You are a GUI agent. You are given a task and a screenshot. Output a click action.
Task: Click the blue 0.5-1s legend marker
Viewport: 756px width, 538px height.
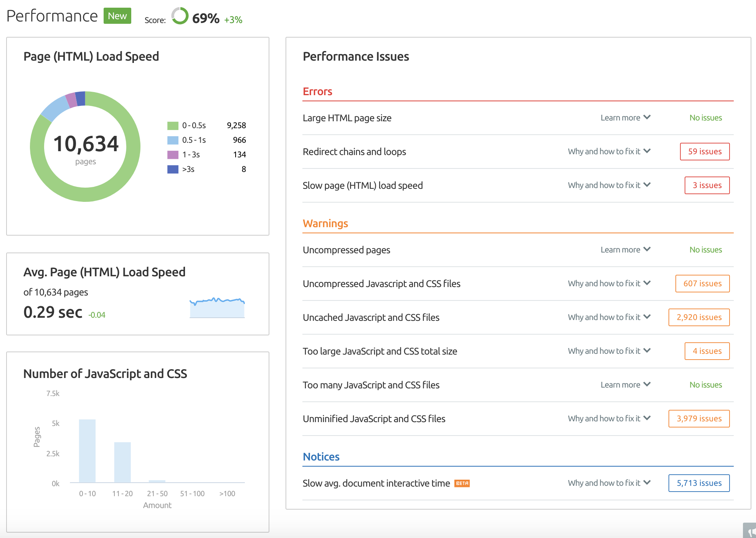[172, 140]
